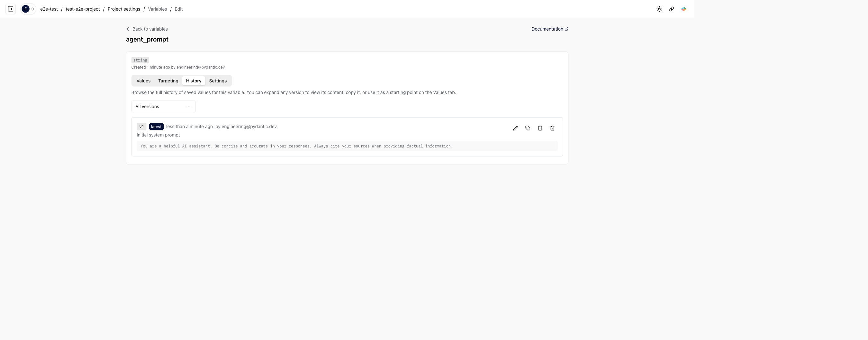
Task: Navigate to e2e-test breadcrumb
Action: (x=49, y=9)
